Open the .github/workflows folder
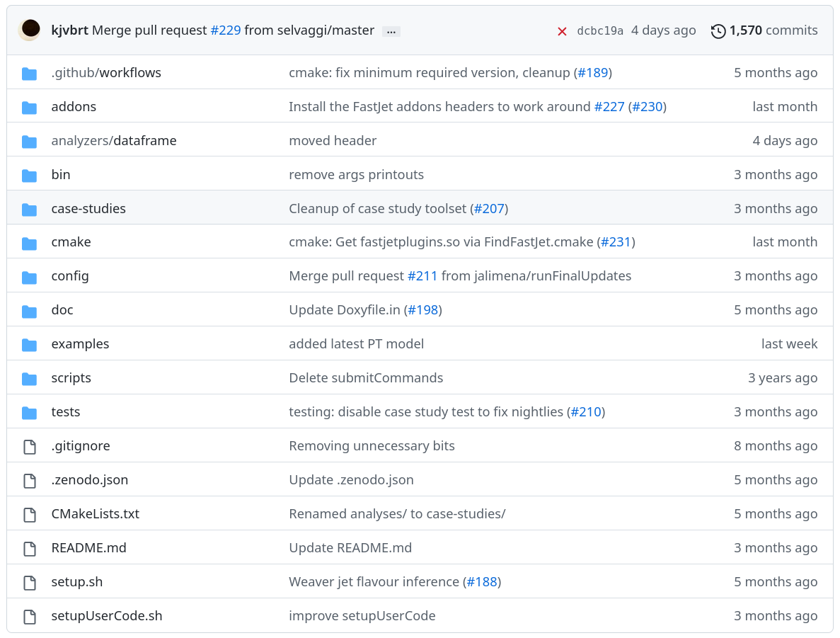 click(x=106, y=73)
